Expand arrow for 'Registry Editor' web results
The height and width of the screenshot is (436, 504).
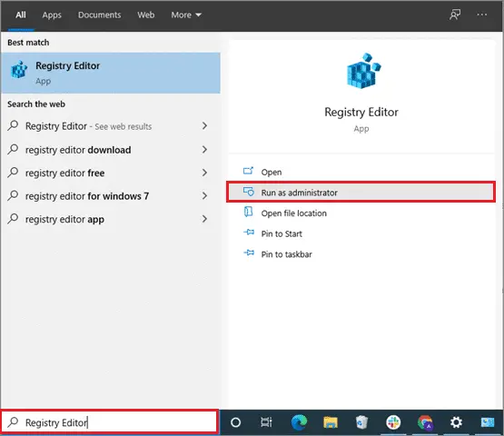204,125
